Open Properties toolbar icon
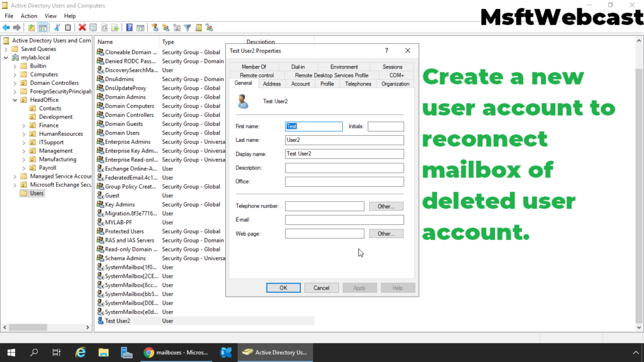The image size is (644, 362). [x=93, y=28]
